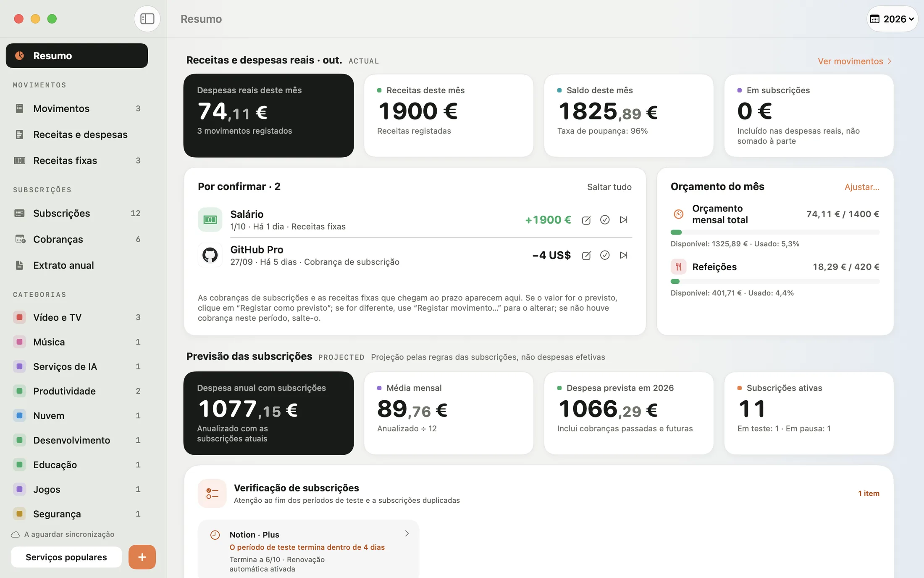Open the 2026 year dropdown
The height and width of the screenshot is (578, 924).
(892, 19)
